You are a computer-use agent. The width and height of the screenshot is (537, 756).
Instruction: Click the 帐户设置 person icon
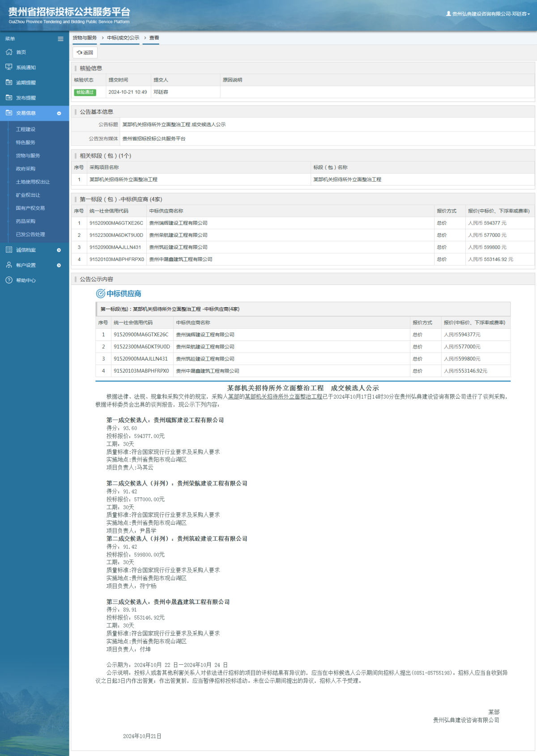click(x=9, y=265)
